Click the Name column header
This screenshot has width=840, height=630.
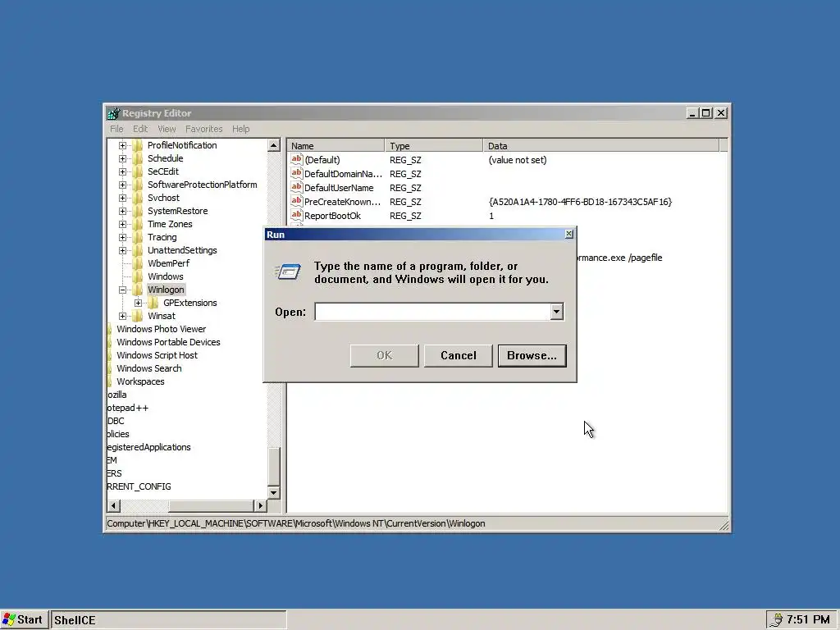336,146
